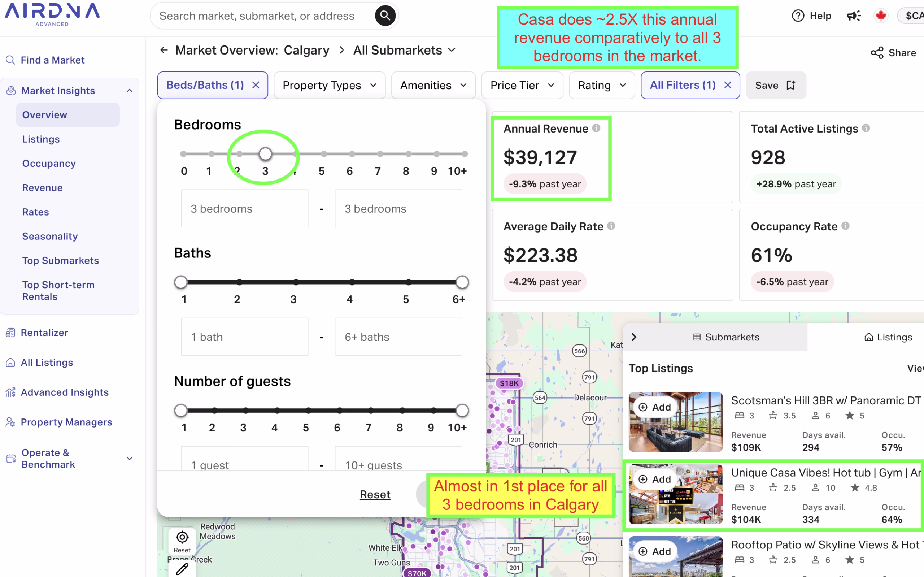Click the Share icon
Viewport: 924px width, 577px height.
877,53
